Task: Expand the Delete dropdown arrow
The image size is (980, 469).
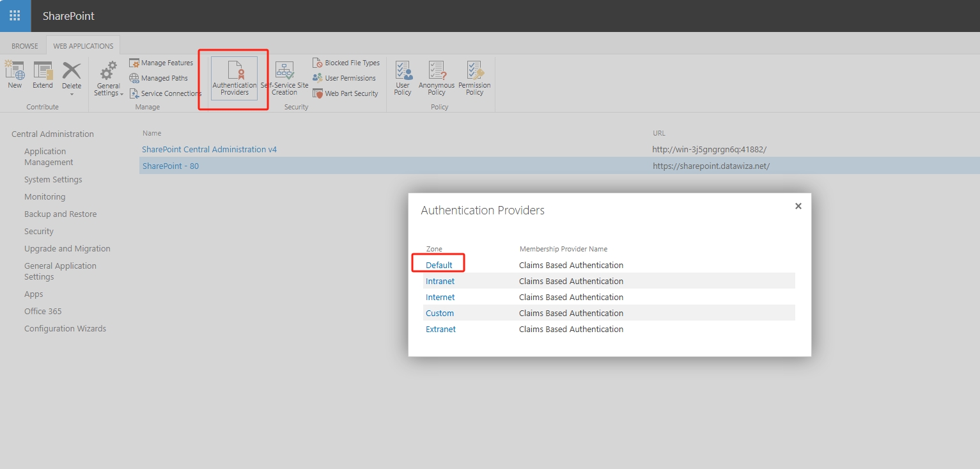Action: point(72,94)
